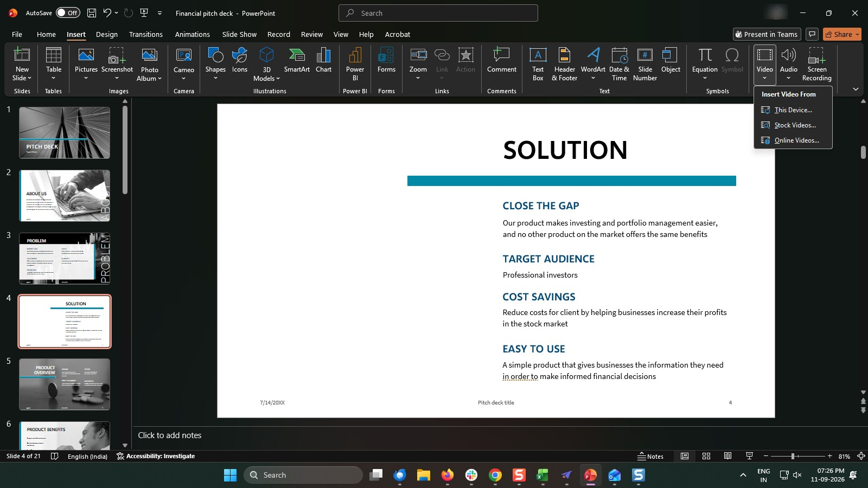The image size is (868, 488).
Task: Add a new Comment
Action: (502, 60)
